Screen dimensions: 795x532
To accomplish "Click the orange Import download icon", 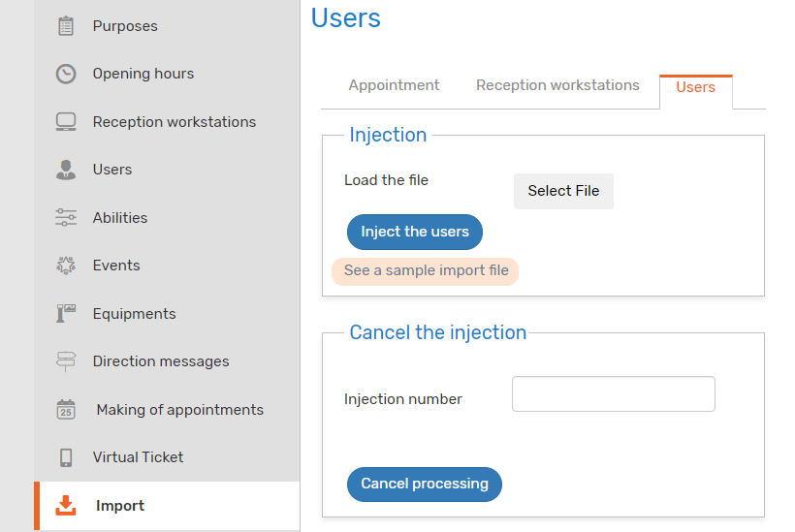I will pos(65,505).
